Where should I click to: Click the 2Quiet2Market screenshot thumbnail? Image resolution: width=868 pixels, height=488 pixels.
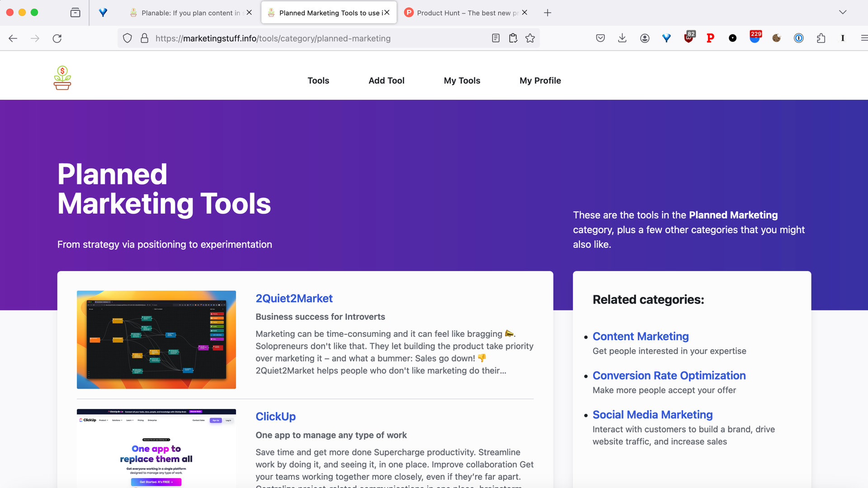pyautogui.click(x=156, y=339)
